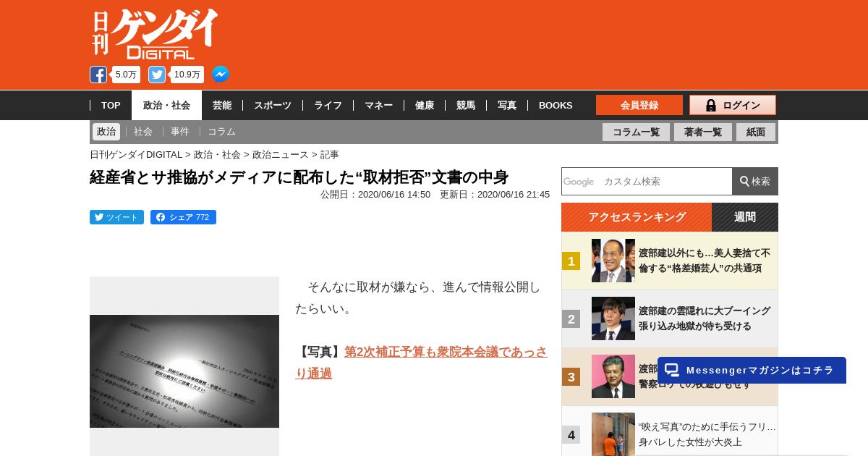Click the Google custom search field
The width and height of the screenshot is (868, 456).
click(x=647, y=181)
